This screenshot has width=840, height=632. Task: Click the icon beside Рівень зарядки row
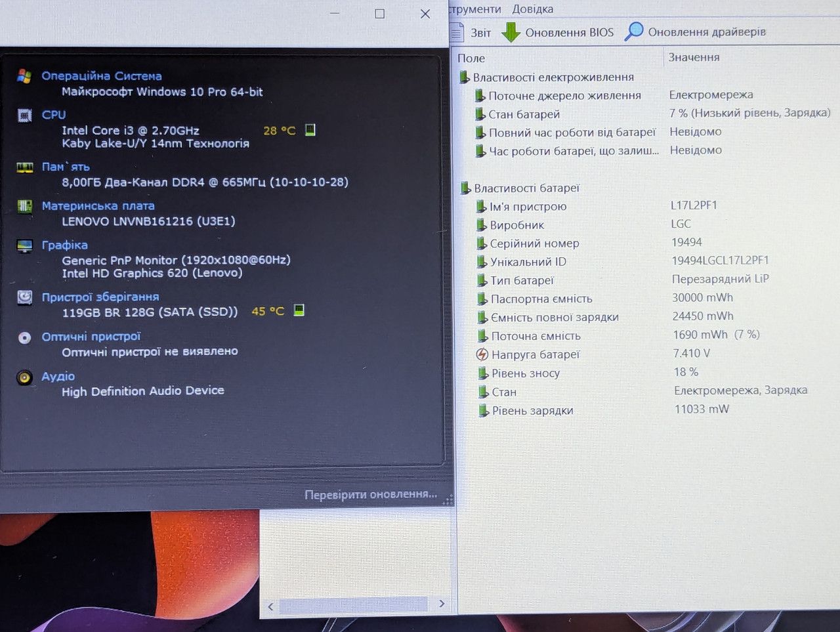[x=484, y=411]
